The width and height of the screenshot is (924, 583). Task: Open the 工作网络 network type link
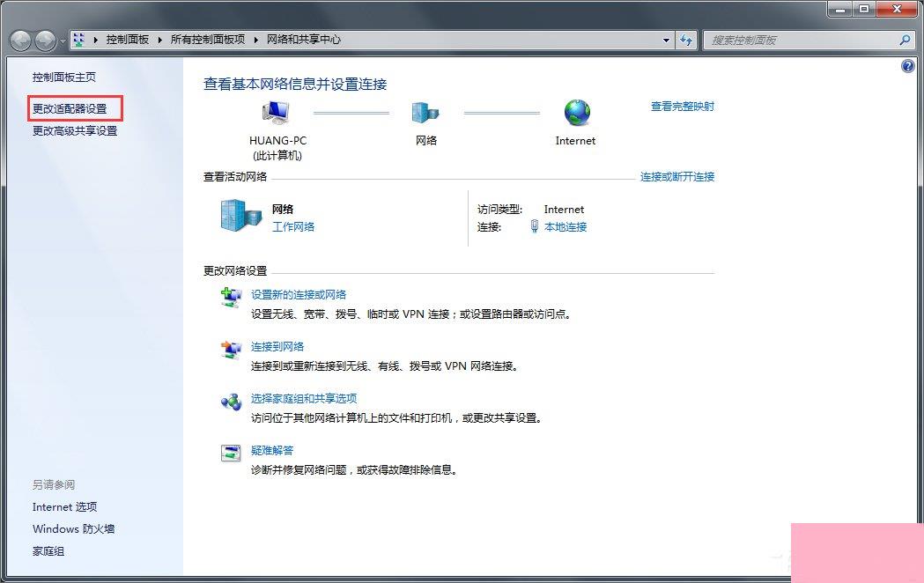pos(292,226)
